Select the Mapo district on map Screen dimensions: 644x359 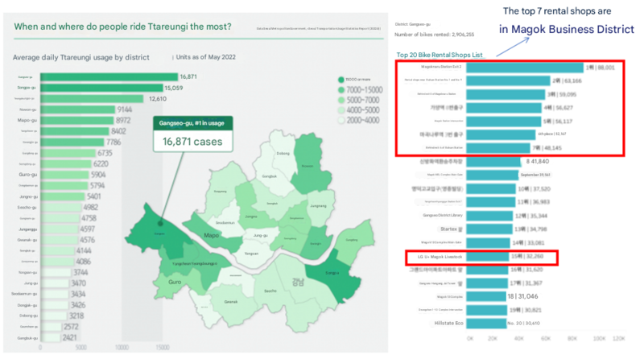point(210,236)
